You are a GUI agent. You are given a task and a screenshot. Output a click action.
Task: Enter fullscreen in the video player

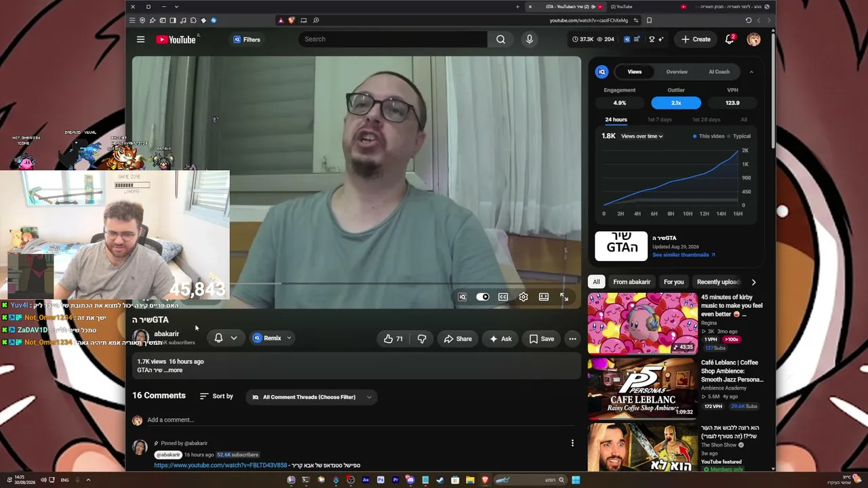pos(564,297)
